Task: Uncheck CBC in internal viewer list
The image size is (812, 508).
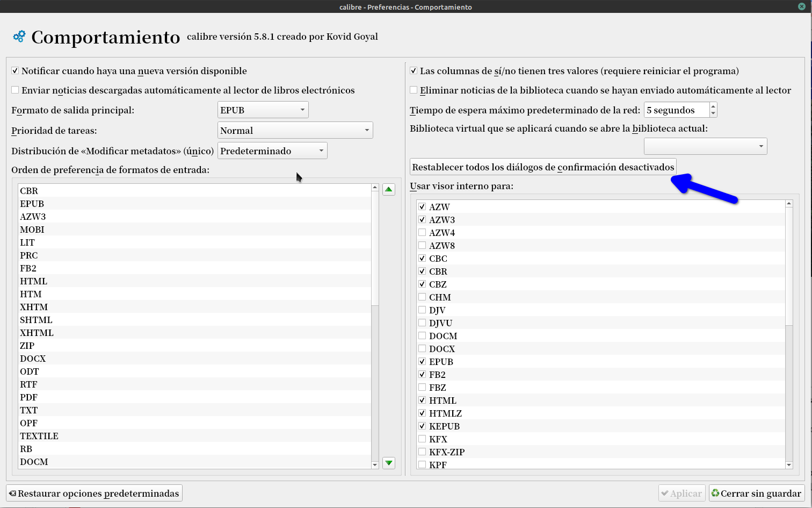Action: [422, 259]
